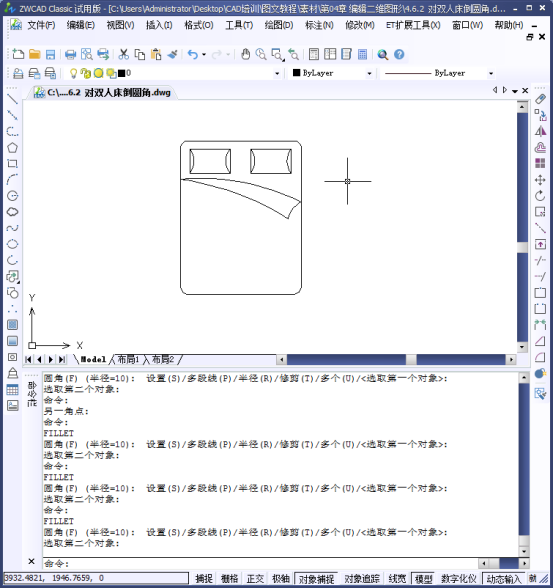Viewport: 554px width, 588px height.
Task: Open document tab list dropdown arrow
Action: pyautogui.click(x=515, y=91)
